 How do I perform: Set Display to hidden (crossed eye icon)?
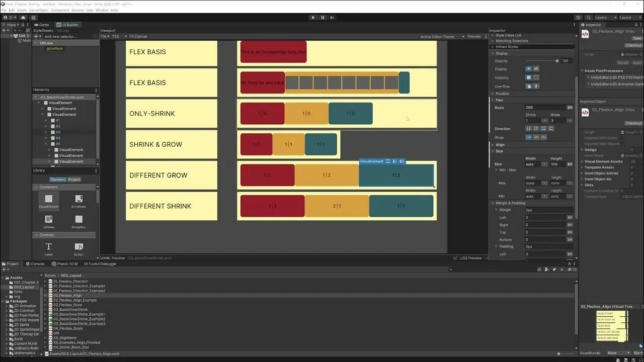tap(536, 69)
